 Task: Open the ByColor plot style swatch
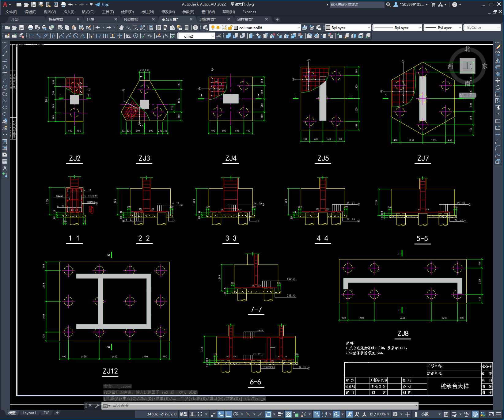482,28
